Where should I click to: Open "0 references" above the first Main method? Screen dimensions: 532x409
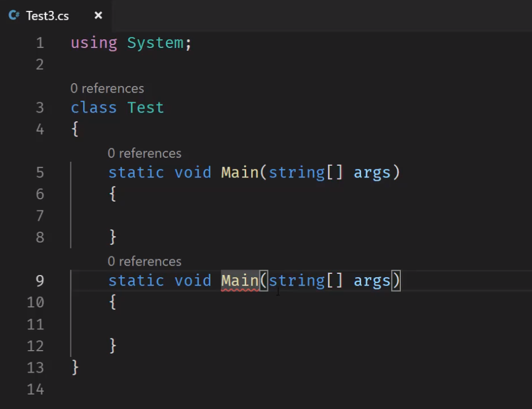click(x=144, y=153)
